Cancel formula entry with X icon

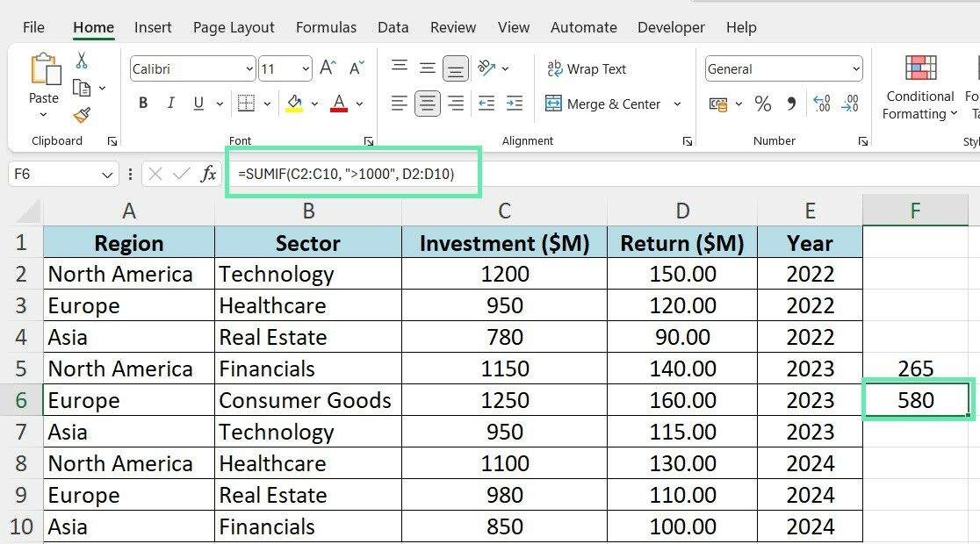(155, 174)
